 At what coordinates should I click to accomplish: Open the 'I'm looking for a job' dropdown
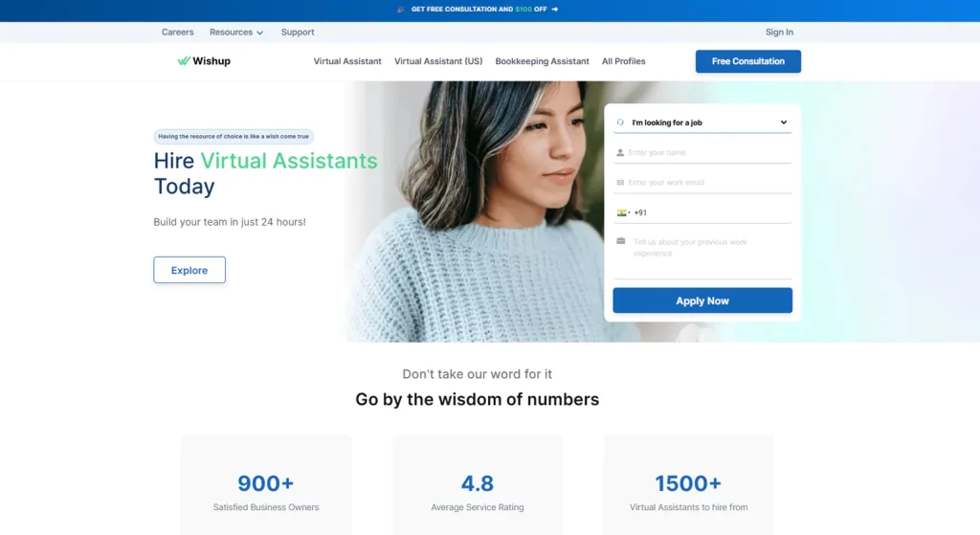click(702, 123)
